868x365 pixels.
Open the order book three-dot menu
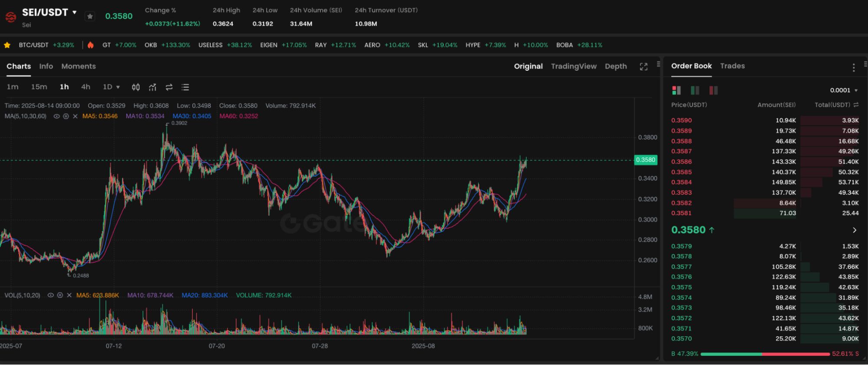854,67
